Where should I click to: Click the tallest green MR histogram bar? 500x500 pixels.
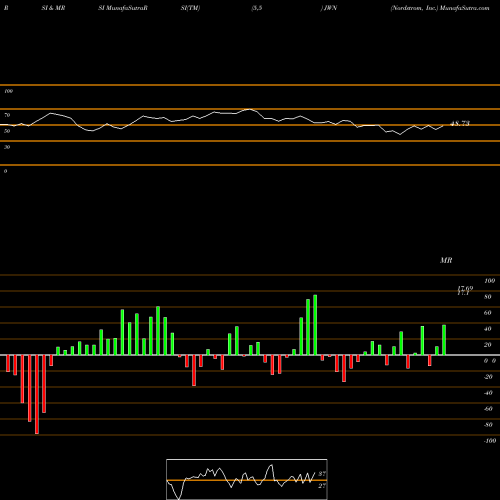315,325
